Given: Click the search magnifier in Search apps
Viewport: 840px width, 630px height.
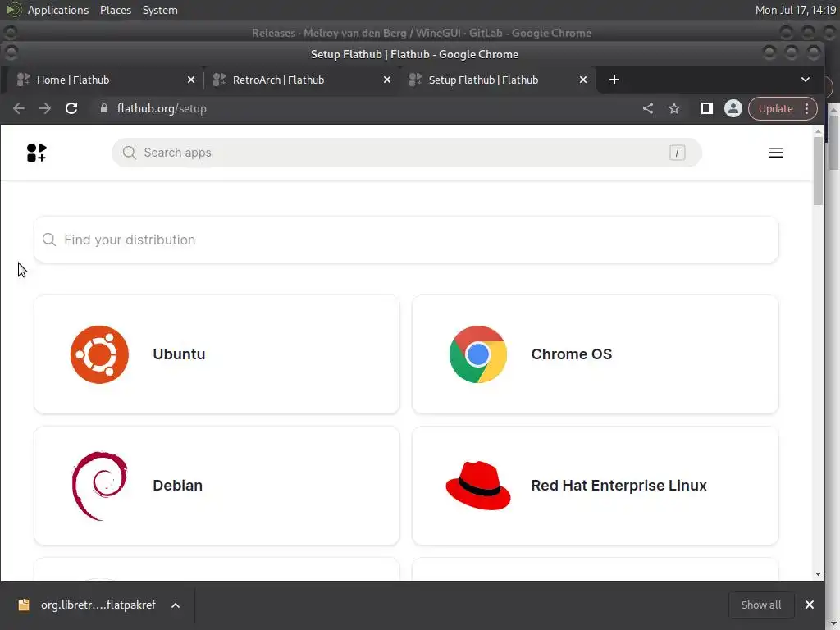Looking at the screenshot, I should pos(129,153).
